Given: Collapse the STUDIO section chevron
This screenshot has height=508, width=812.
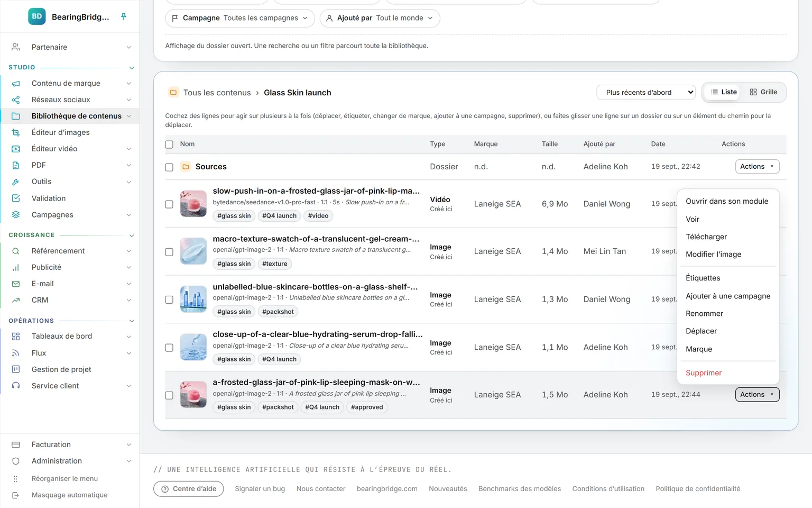Looking at the screenshot, I should (132, 68).
